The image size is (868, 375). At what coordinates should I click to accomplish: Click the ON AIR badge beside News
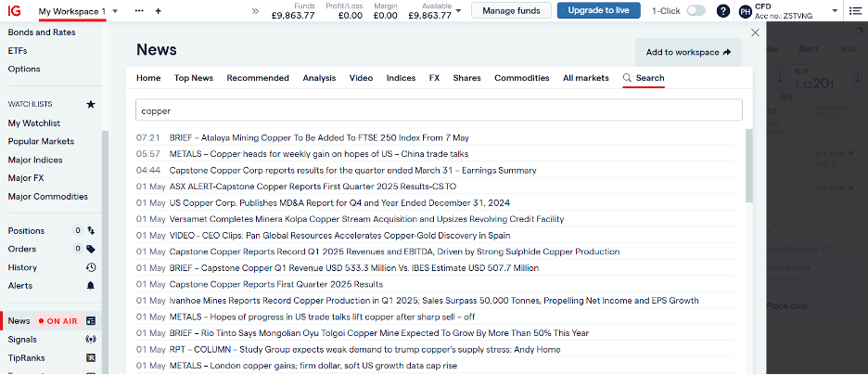[57, 321]
